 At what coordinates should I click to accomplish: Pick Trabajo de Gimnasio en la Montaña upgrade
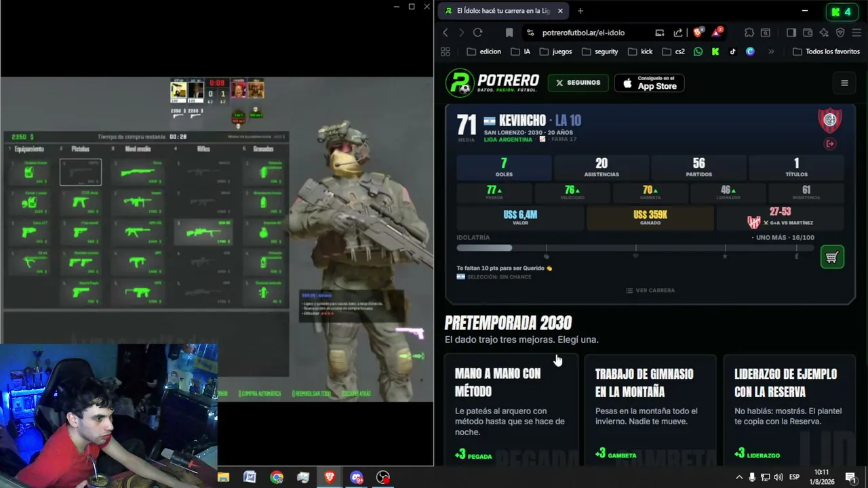(x=650, y=409)
